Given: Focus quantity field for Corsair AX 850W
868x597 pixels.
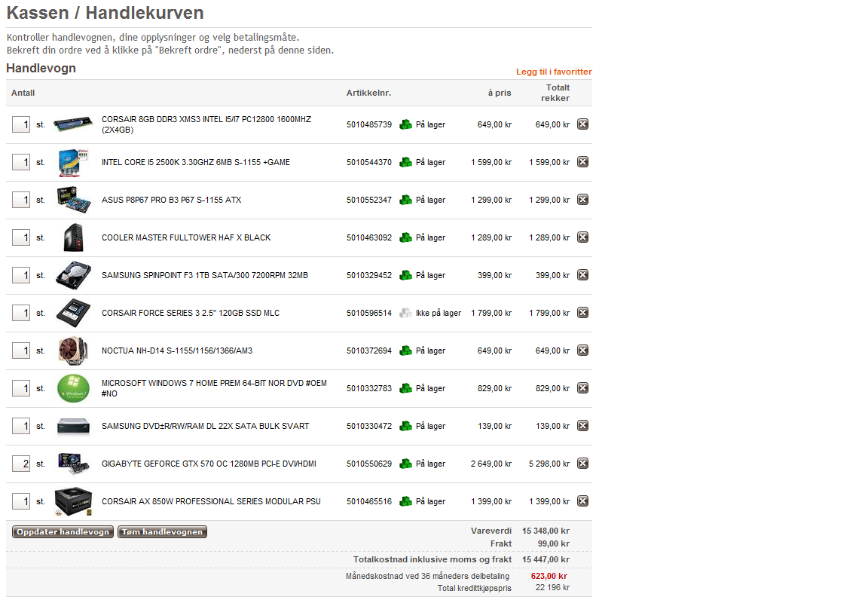Looking at the screenshot, I should (21, 501).
